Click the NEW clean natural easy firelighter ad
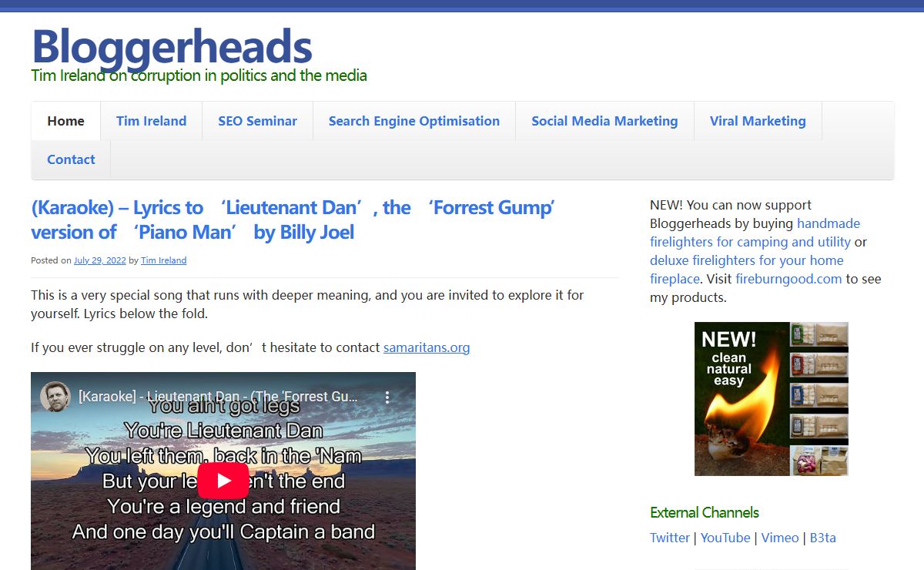The height and width of the screenshot is (570, 924). tap(772, 399)
